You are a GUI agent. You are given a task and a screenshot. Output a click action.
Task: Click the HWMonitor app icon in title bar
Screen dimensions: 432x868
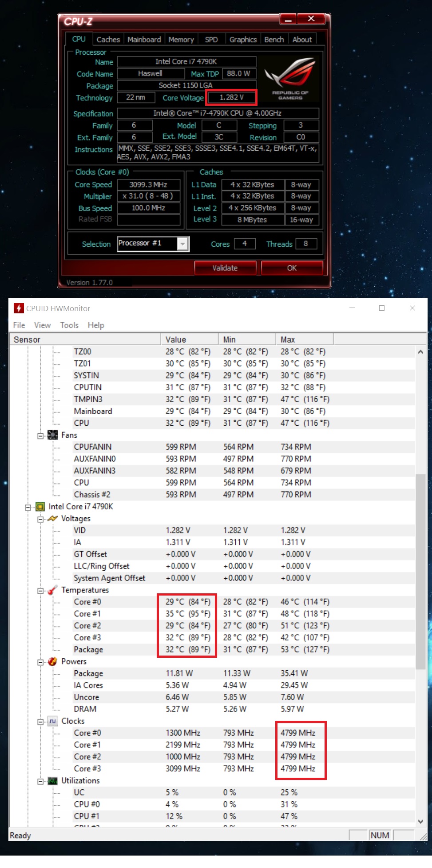click(19, 308)
